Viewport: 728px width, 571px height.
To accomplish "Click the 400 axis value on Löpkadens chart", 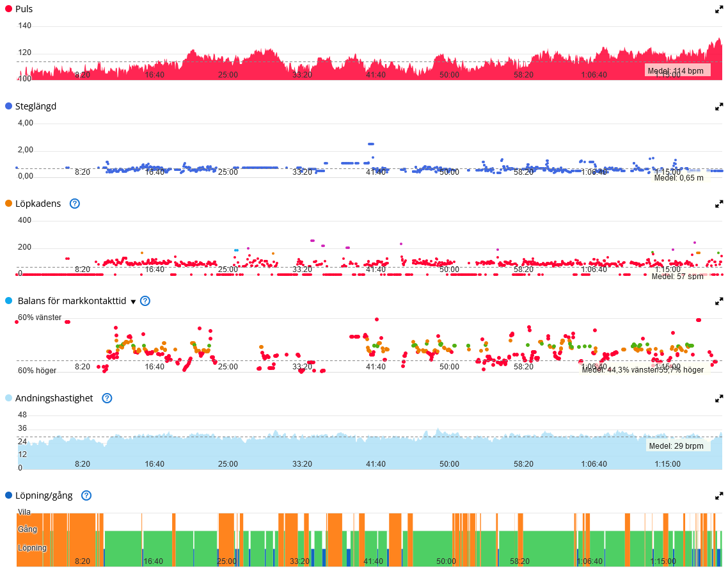I will tap(24, 220).
